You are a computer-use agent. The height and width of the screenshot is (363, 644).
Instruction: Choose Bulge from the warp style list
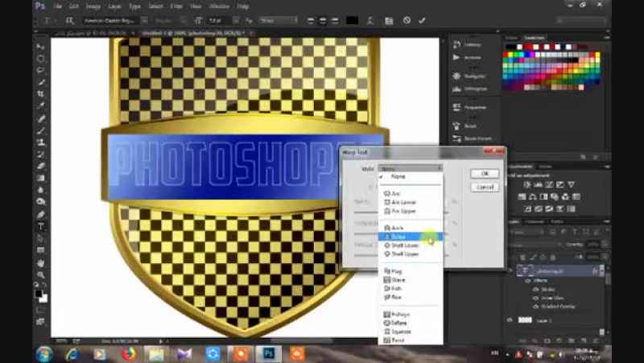(400, 237)
